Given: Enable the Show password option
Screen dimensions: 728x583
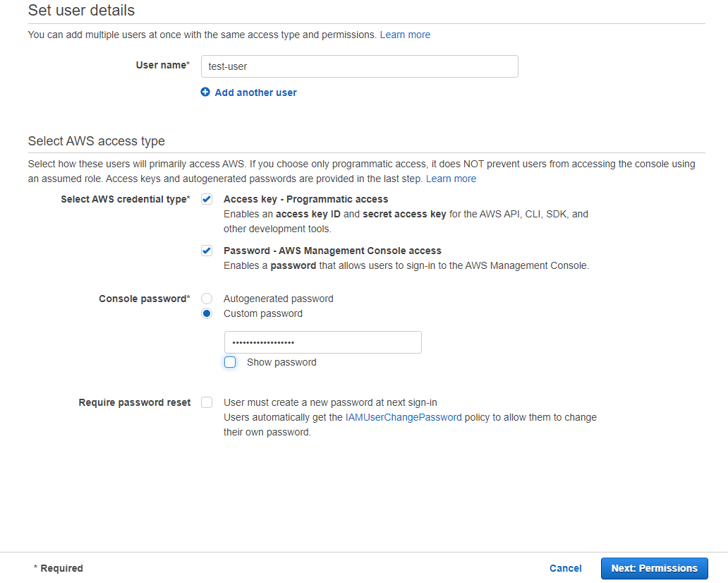Looking at the screenshot, I should 230,361.
